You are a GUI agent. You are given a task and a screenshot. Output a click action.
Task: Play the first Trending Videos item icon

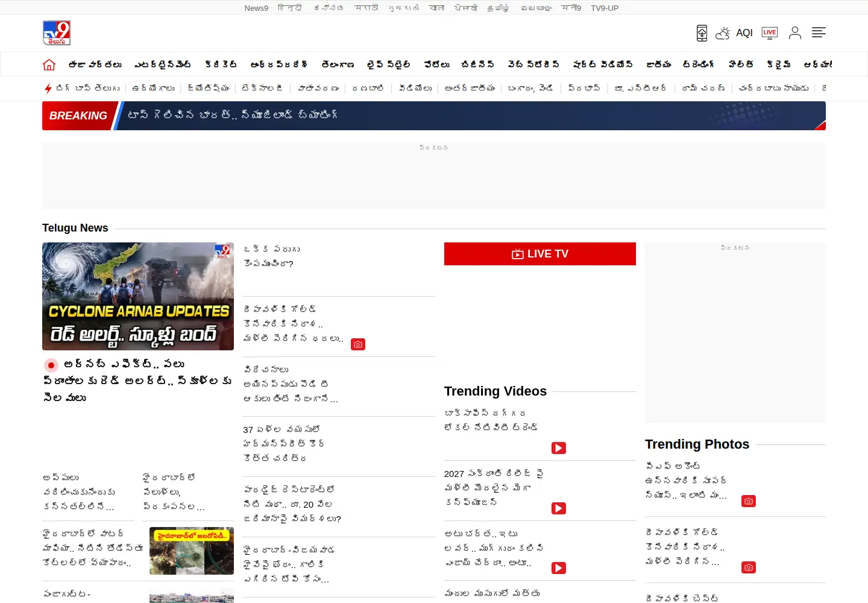pos(559,448)
